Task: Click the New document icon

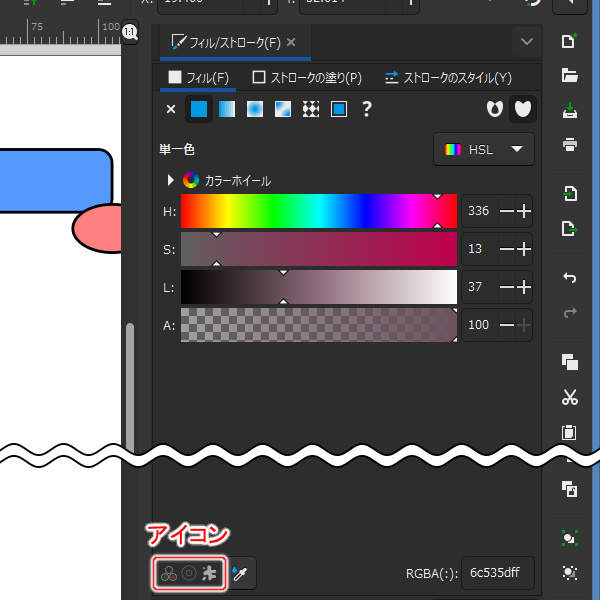Action: pyautogui.click(x=569, y=41)
